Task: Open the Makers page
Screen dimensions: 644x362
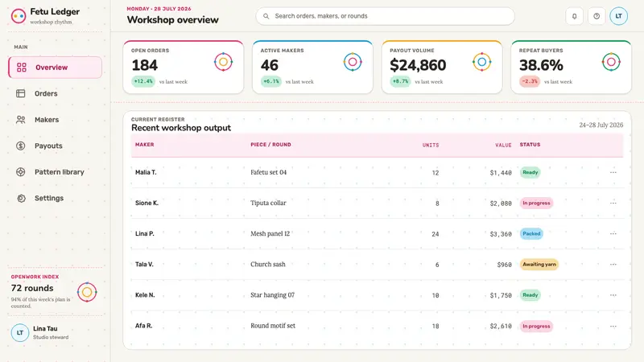Action: point(55,120)
